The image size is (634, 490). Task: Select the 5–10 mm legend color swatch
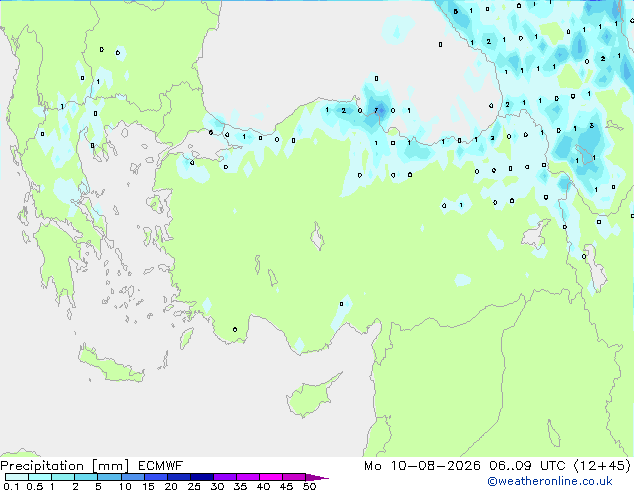coord(109,477)
